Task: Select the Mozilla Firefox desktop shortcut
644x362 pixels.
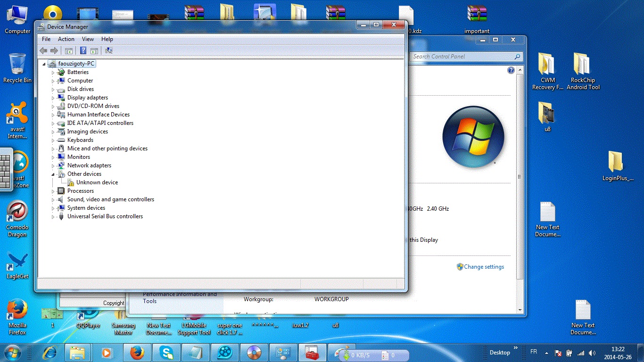Action: point(17,317)
